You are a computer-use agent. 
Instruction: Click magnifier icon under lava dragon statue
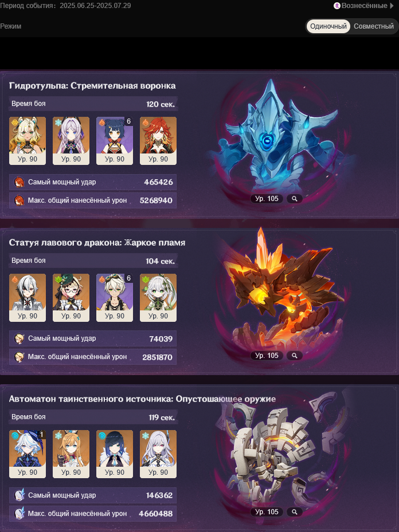[x=295, y=356]
